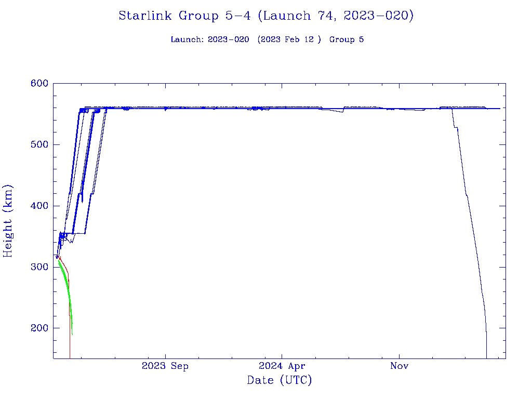
Task: Click the "400" height tick label
Action: 39,206
